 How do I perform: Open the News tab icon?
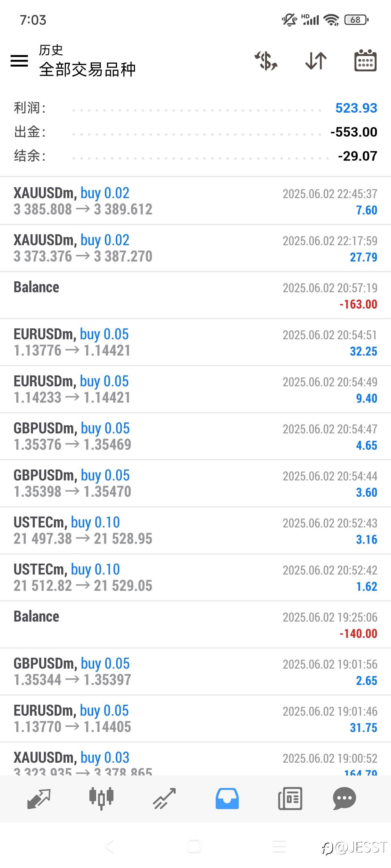(x=290, y=798)
